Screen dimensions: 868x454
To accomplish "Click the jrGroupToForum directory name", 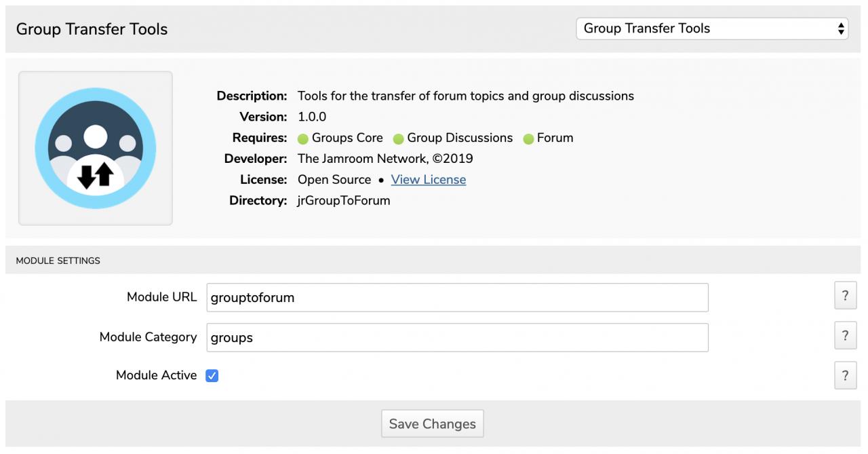I will [344, 201].
